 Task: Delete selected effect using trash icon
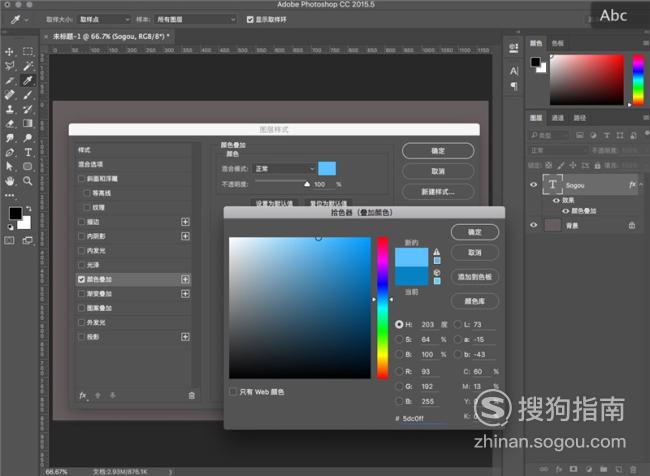(x=192, y=396)
